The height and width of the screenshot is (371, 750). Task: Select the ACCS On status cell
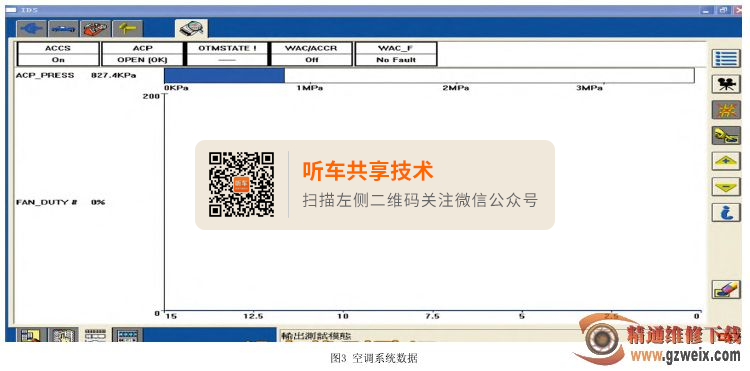pyautogui.click(x=58, y=54)
